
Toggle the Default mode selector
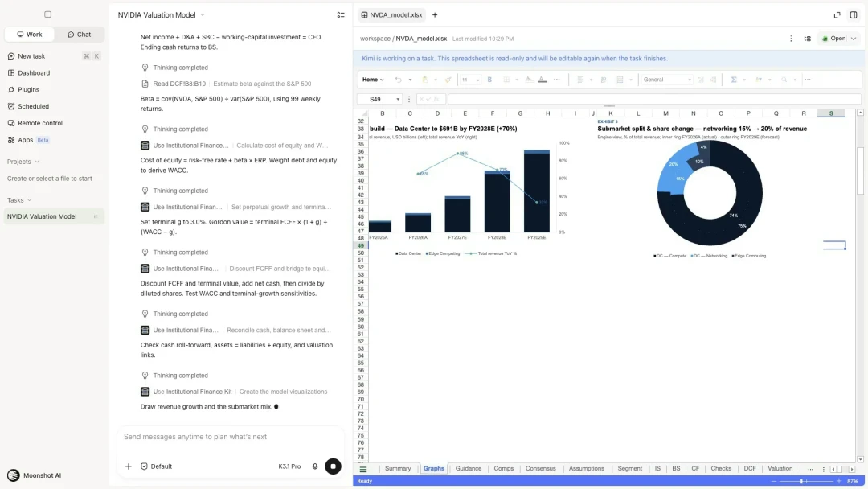(156, 466)
